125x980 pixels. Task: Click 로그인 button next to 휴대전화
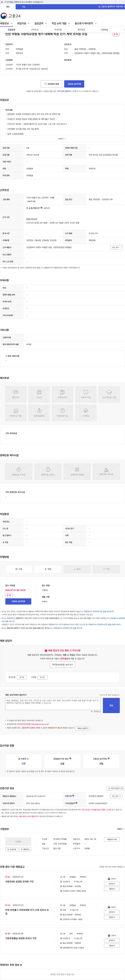click(x=22, y=677)
